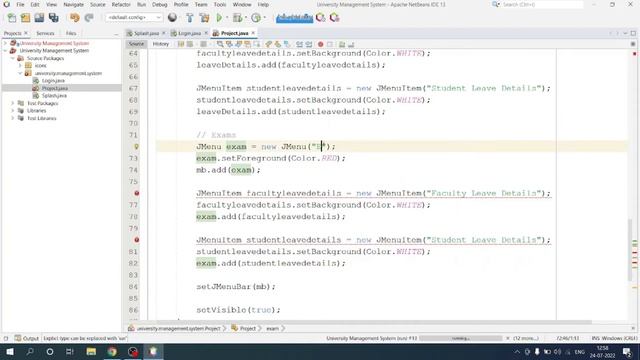Click the Save All toolbar icon
640x360 pixels.
(x=53, y=18)
